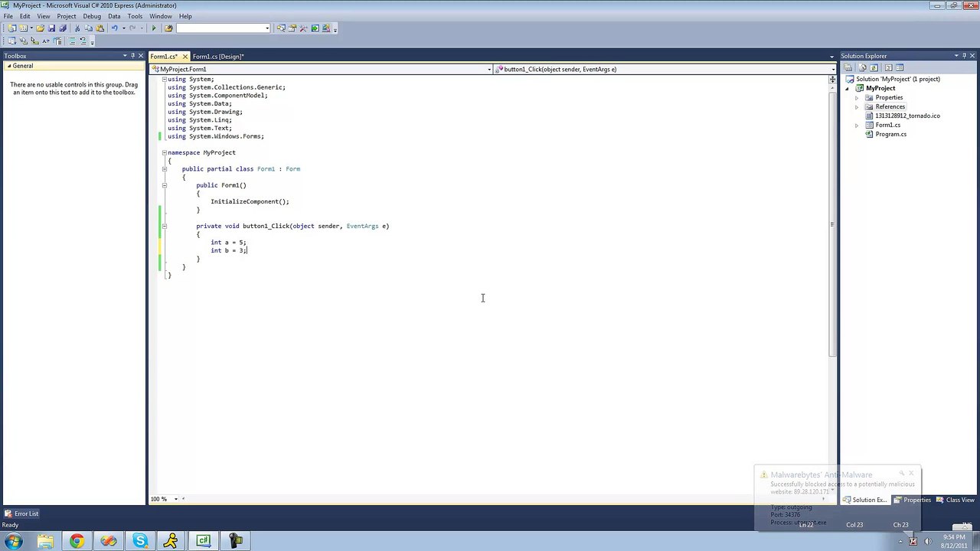This screenshot has width=980, height=551.
Task: Open the 100% zoom dropdown
Action: point(175,499)
